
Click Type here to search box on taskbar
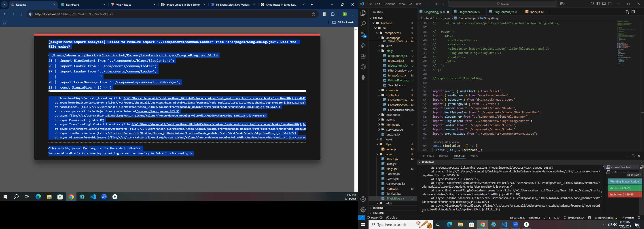coord(400,225)
